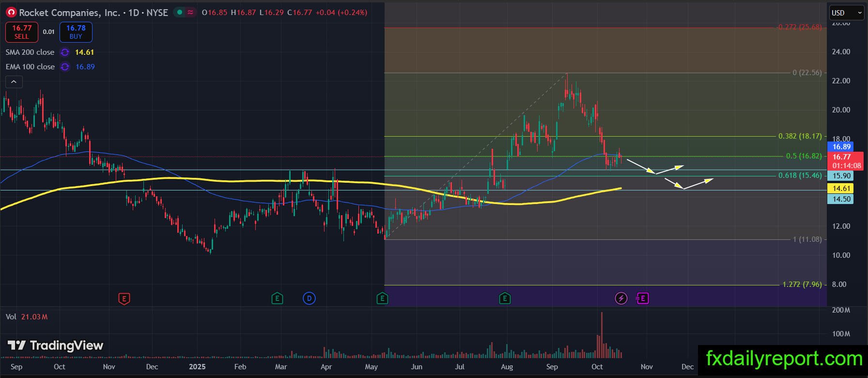Click the Aug label on time axis

(x=507, y=367)
